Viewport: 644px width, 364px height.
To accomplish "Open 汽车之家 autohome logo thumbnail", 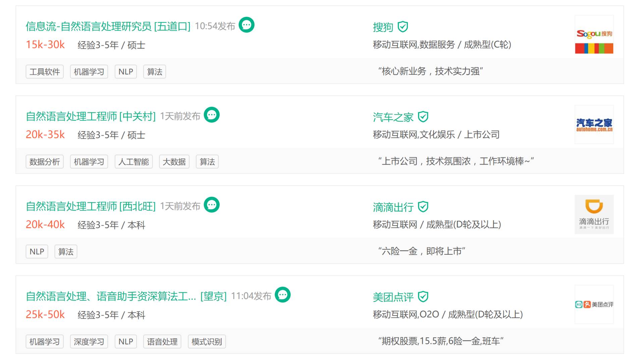I will [x=594, y=125].
